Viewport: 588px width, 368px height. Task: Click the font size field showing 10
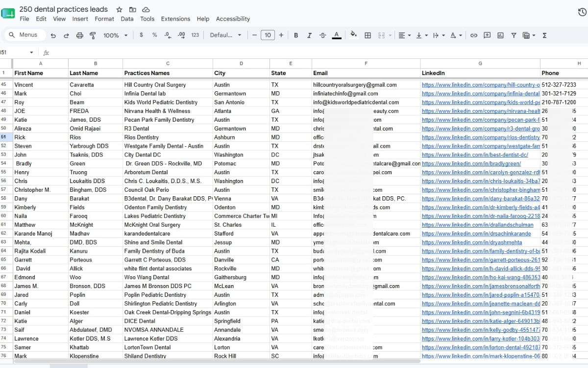click(268, 35)
